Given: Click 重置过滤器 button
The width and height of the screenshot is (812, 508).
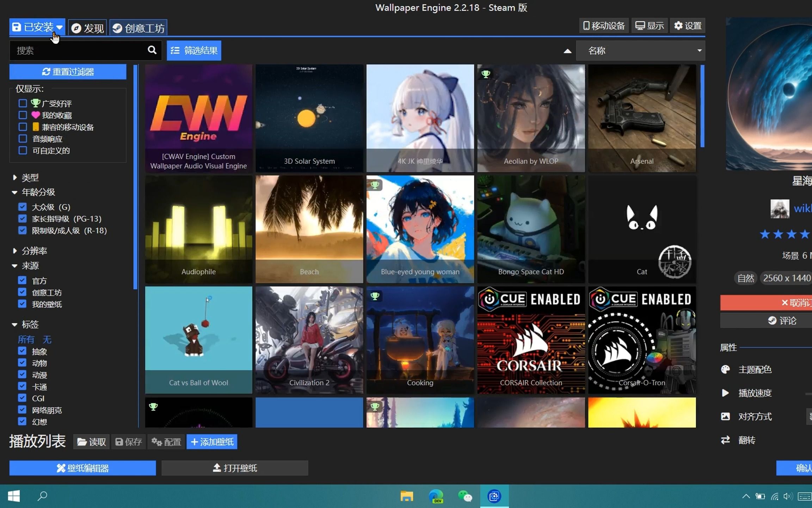Looking at the screenshot, I should (68, 72).
